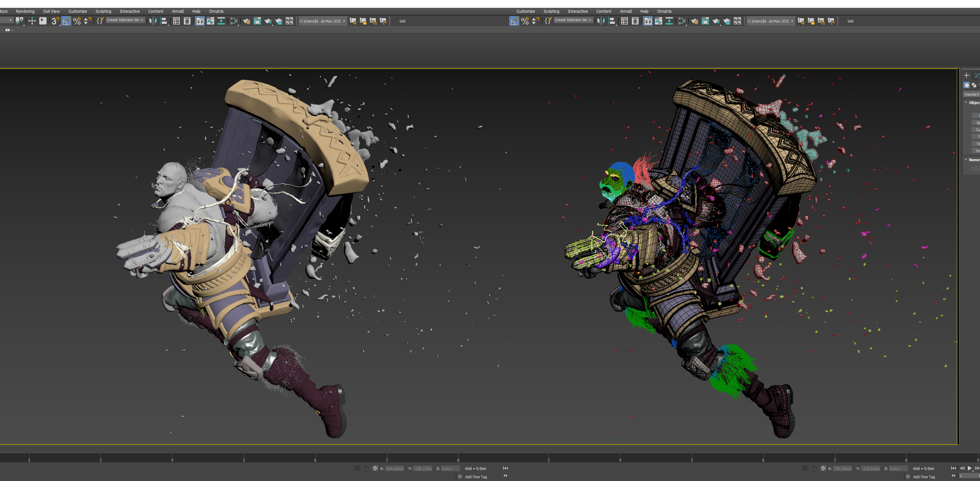Open the Rendering menu
The width and height of the screenshot is (980, 481).
tap(25, 11)
